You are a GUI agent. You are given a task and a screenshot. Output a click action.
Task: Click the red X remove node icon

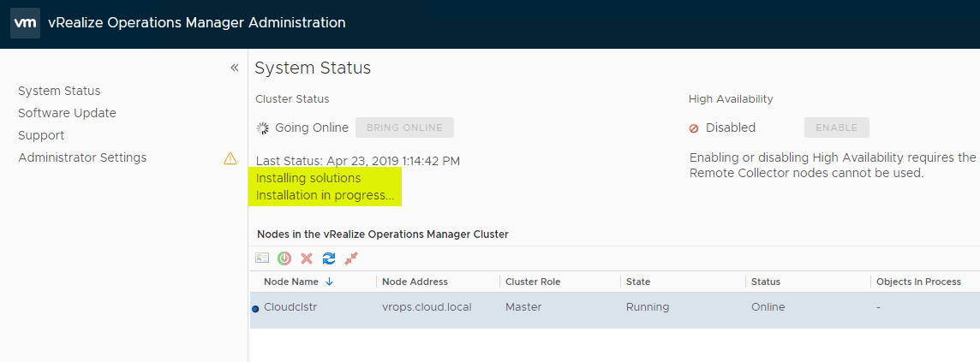tap(307, 258)
